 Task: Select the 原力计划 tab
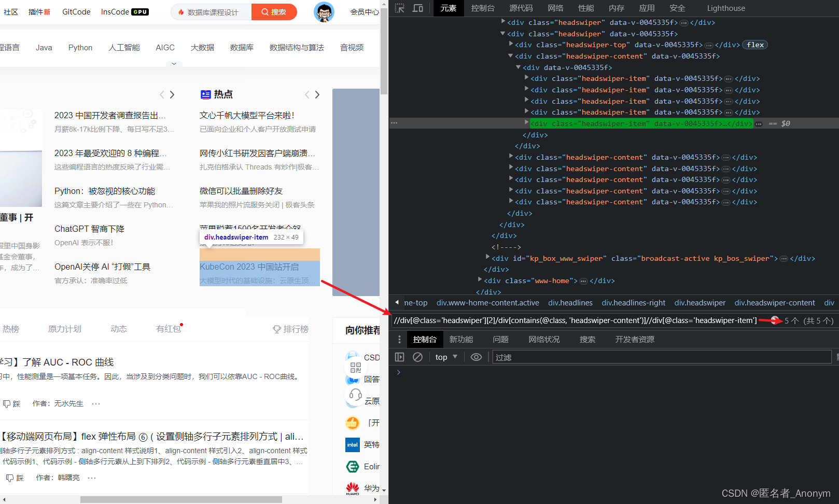click(65, 329)
